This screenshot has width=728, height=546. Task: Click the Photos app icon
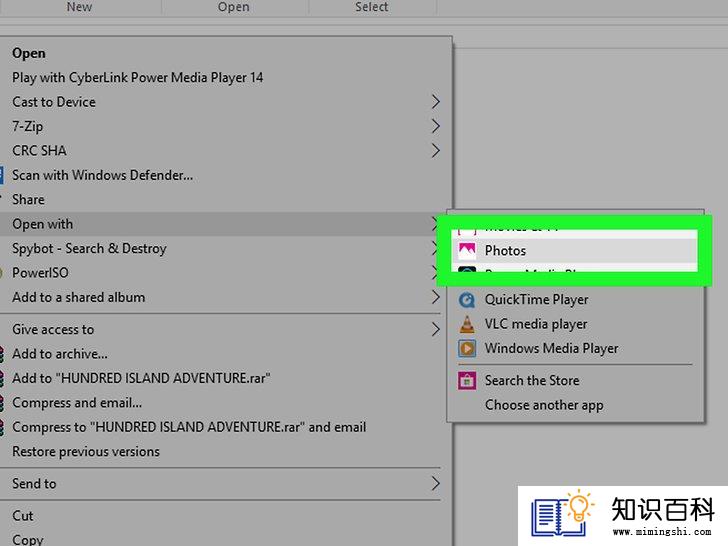coord(467,251)
